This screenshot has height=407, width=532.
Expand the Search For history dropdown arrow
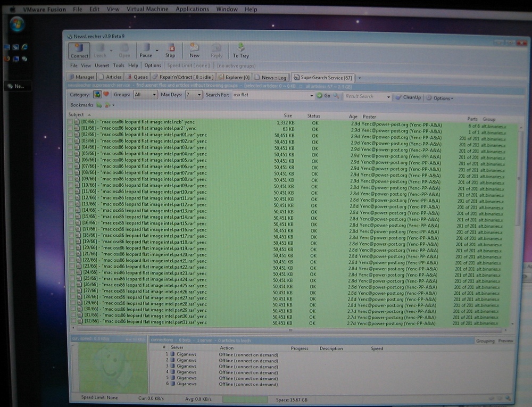(311, 96)
